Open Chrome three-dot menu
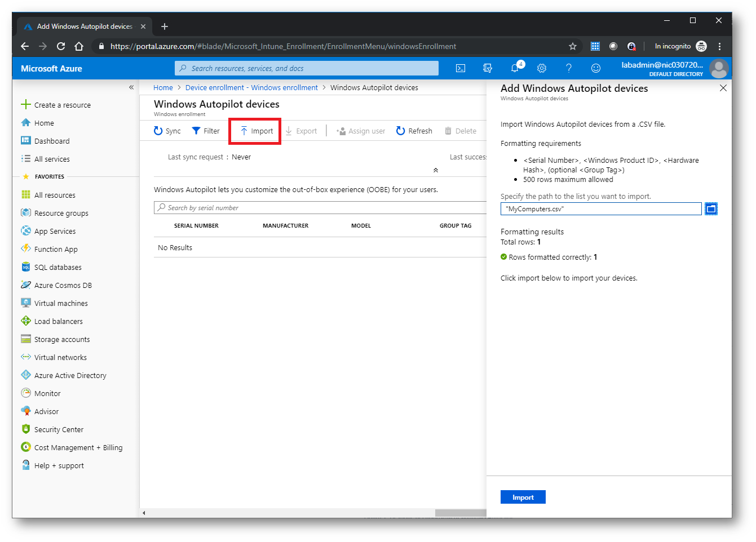This screenshot has width=756, height=542. [720, 46]
